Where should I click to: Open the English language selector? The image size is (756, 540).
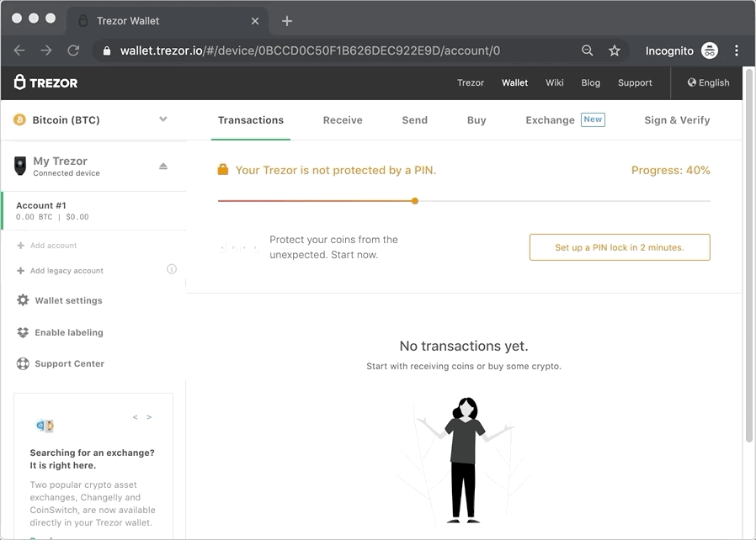(x=708, y=82)
